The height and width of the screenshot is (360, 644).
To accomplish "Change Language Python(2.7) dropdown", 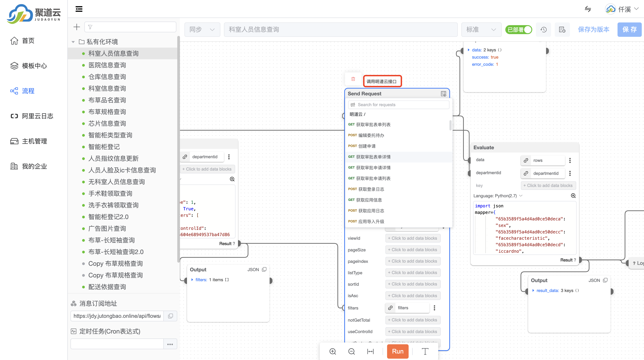I will tap(498, 196).
